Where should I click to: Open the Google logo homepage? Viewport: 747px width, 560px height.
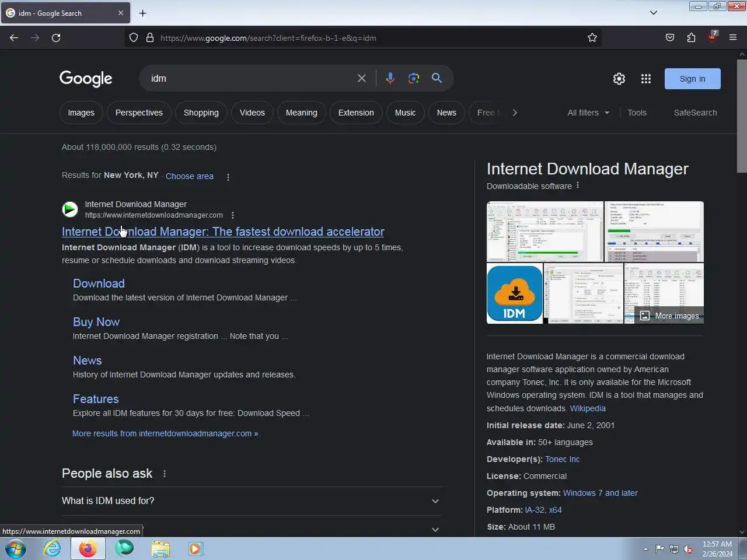[86, 79]
